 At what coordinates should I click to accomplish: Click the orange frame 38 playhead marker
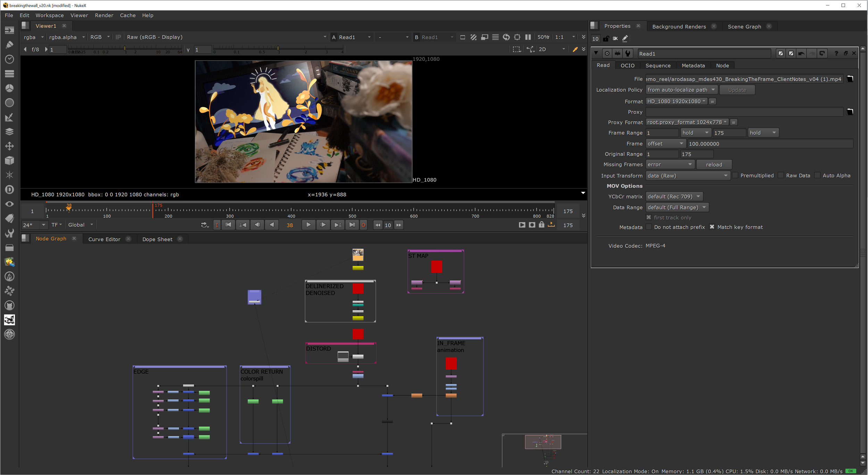(69, 207)
